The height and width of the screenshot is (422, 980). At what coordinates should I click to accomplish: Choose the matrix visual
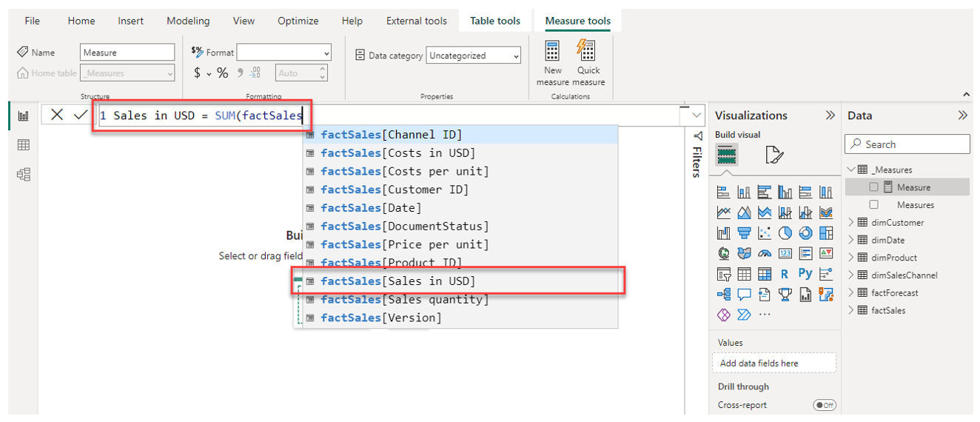point(765,274)
